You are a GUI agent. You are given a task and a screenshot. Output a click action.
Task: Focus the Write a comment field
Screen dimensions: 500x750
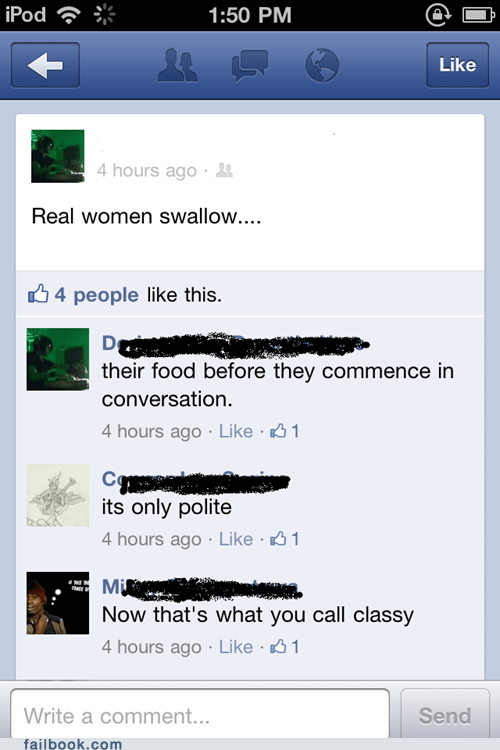(x=200, y=714)
